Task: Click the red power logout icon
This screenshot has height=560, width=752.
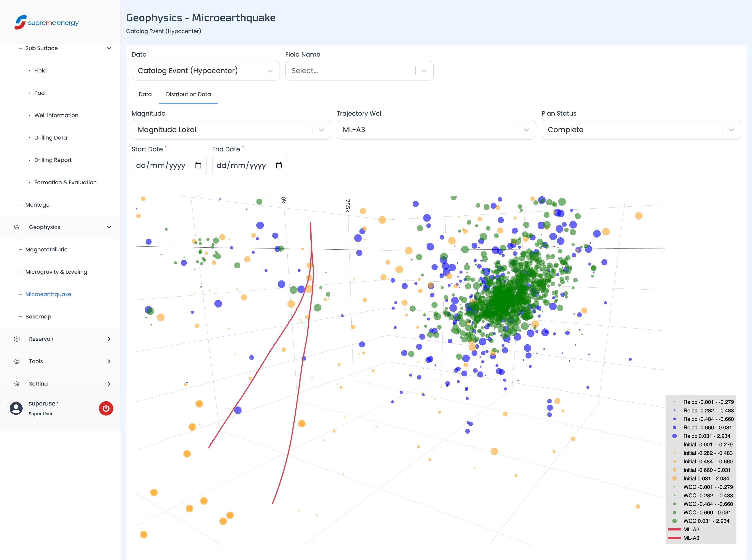Action: (106, 408)
